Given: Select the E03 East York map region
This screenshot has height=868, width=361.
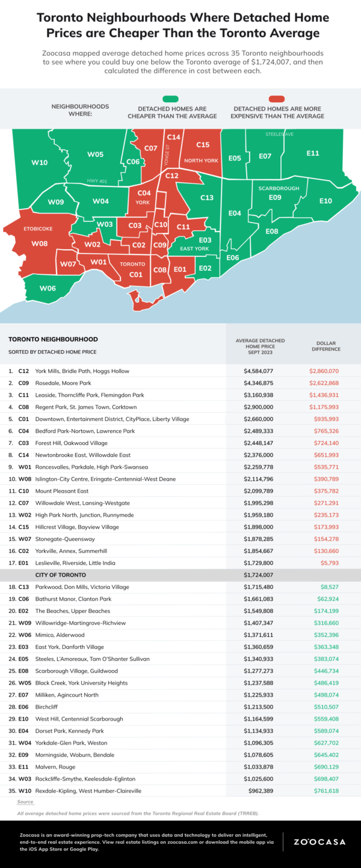Looking at the screenshot, I should (x=205, y=240).
